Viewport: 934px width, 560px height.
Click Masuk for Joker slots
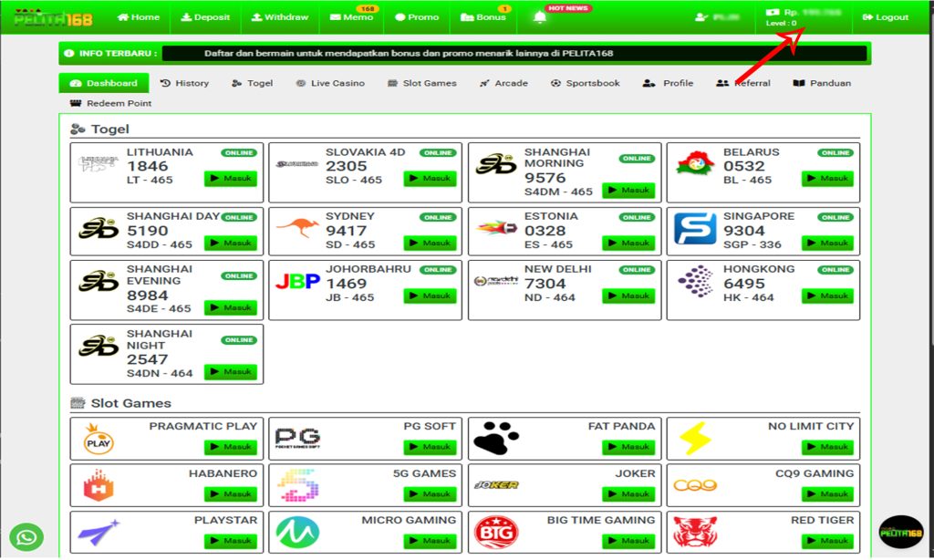pyautogui.click(x=628, y=493)
